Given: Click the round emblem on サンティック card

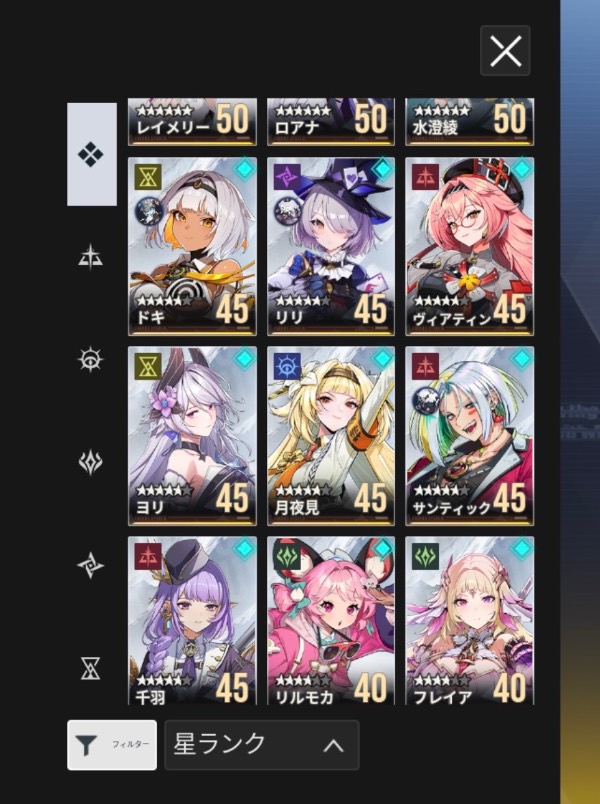Looking at the screenshot, I should [425, 401].
